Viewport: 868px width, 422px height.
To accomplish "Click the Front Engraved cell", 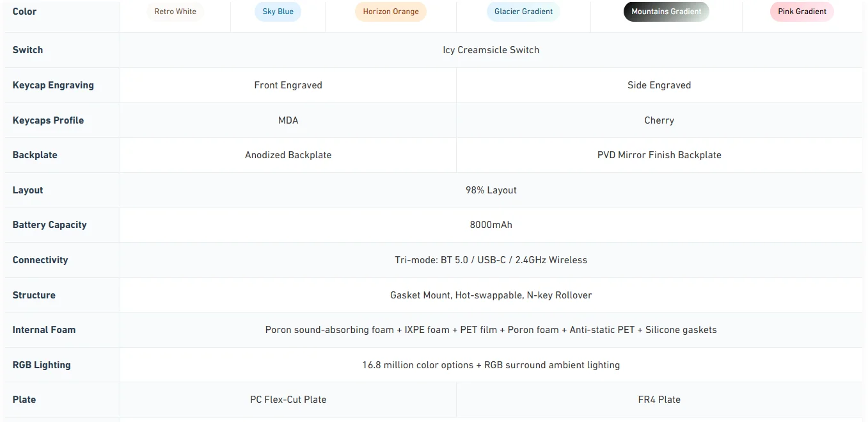I will 288,85.
